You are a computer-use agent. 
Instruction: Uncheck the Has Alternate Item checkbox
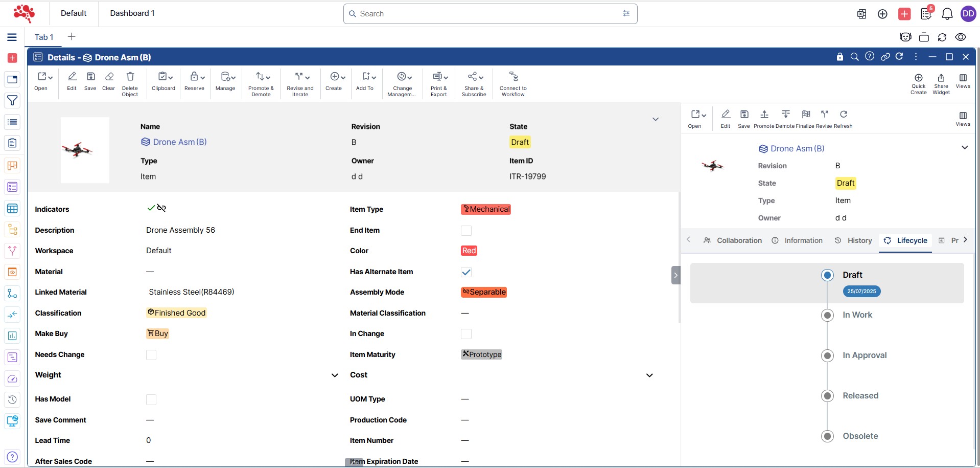tap(466, 272)
